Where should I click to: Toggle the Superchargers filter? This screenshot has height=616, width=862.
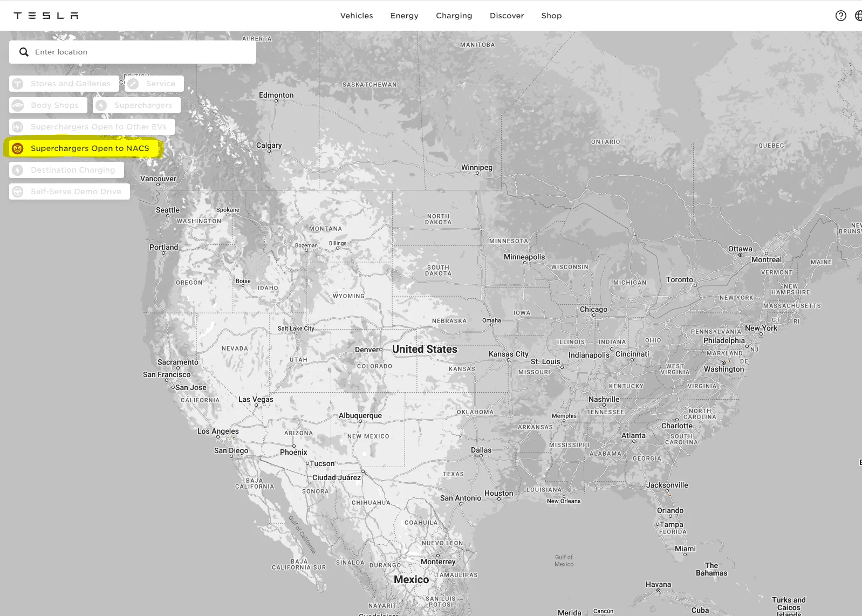pos(136,105)
